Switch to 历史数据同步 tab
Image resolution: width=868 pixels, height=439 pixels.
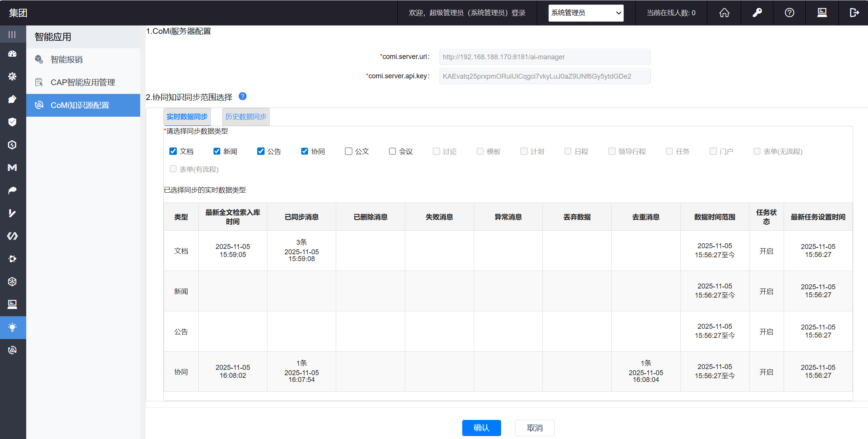pyautogui.click(x=246, y=117)
